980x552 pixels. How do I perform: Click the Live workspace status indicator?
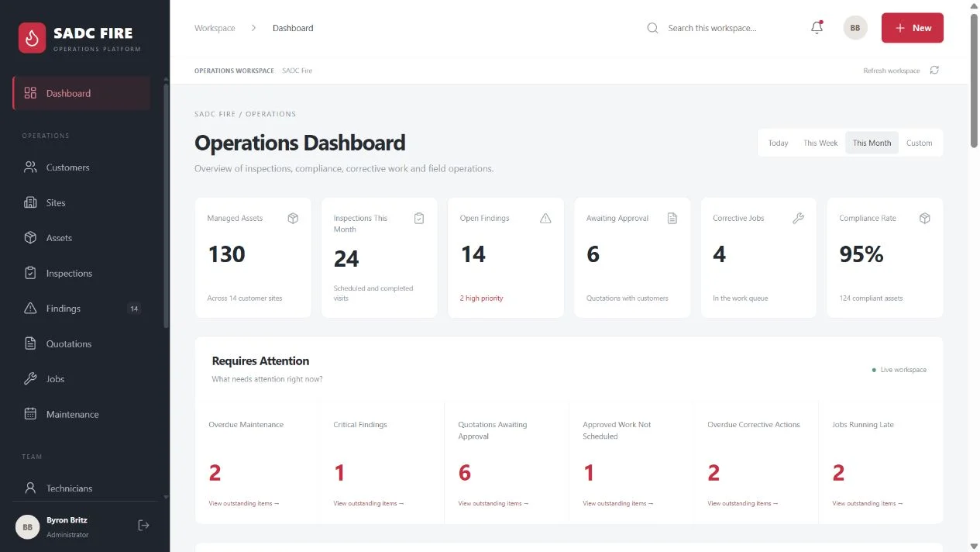click(899, 370)
